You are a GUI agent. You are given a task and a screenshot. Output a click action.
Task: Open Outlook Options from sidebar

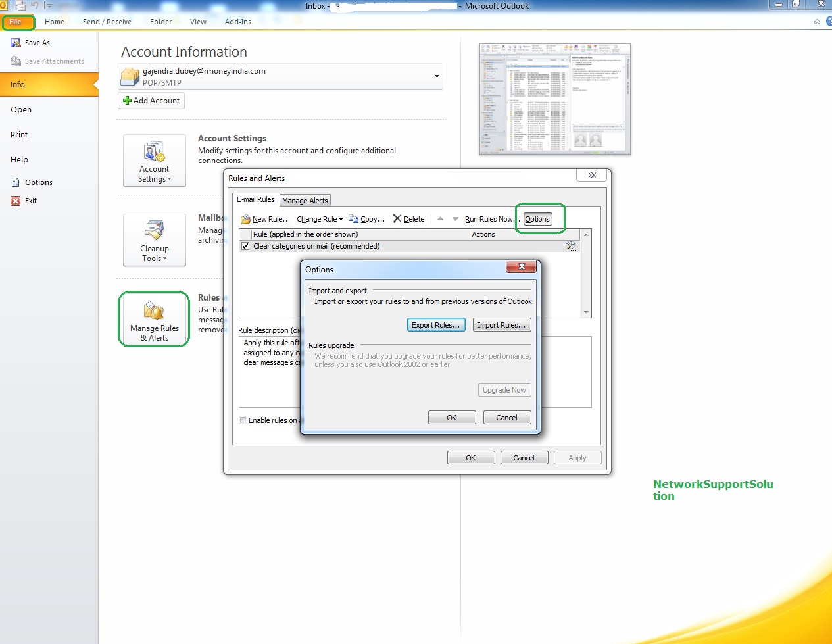[39, 182]
